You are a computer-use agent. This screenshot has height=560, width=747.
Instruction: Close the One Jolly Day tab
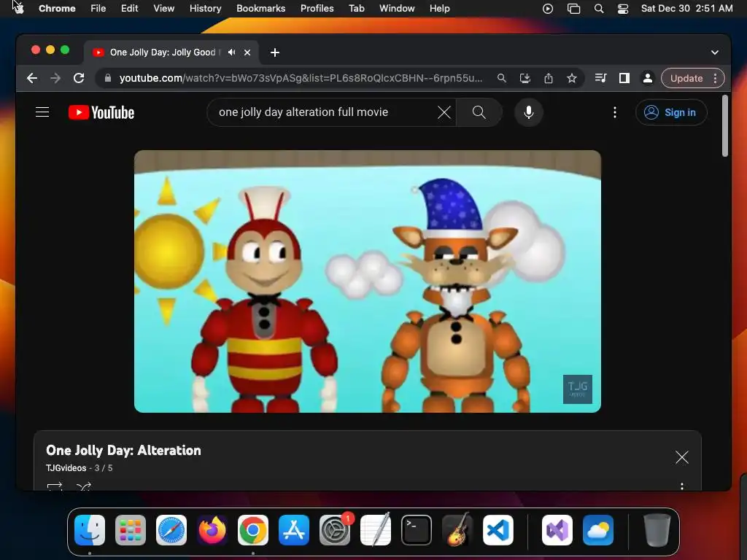tap(247, 52)
